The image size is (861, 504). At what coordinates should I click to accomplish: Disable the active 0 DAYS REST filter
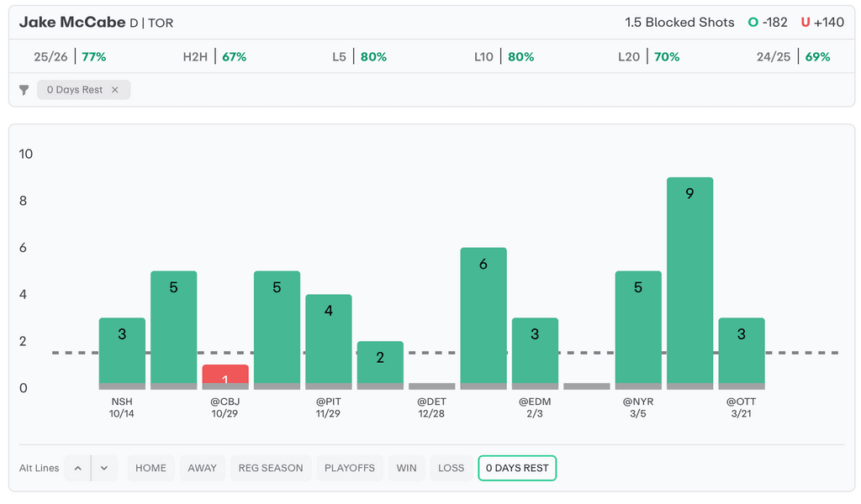pos(516,468)
